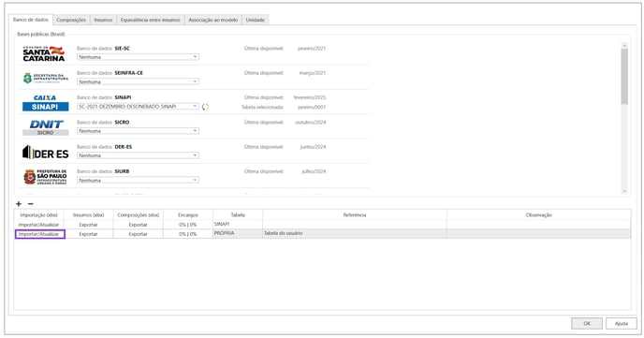
Task: Open the SEINFRA-CE database dropdown
Action: (x=138, y=81)
